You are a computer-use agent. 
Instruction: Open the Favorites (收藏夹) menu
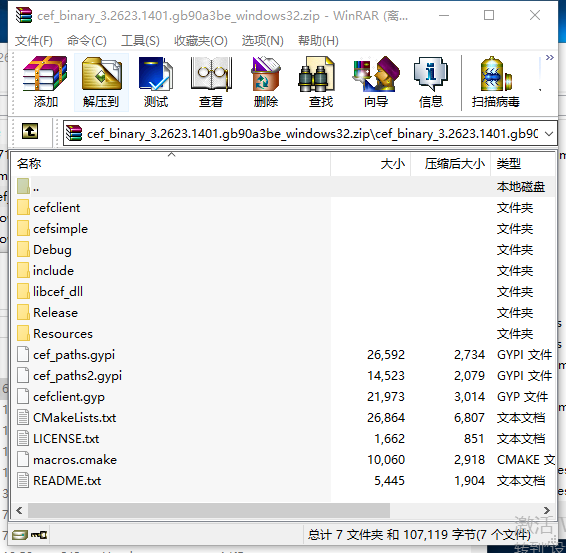201,41
